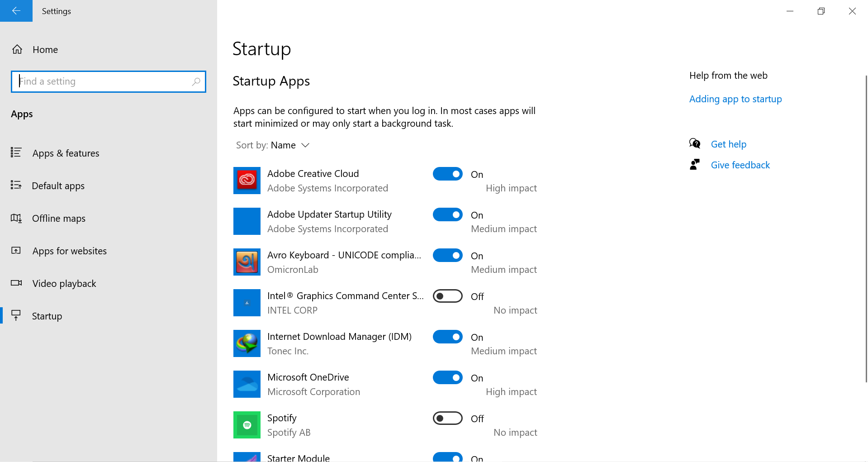Click the Give feedback link
The height and width of the screenshot is (462, 868).
coord(740,165)
